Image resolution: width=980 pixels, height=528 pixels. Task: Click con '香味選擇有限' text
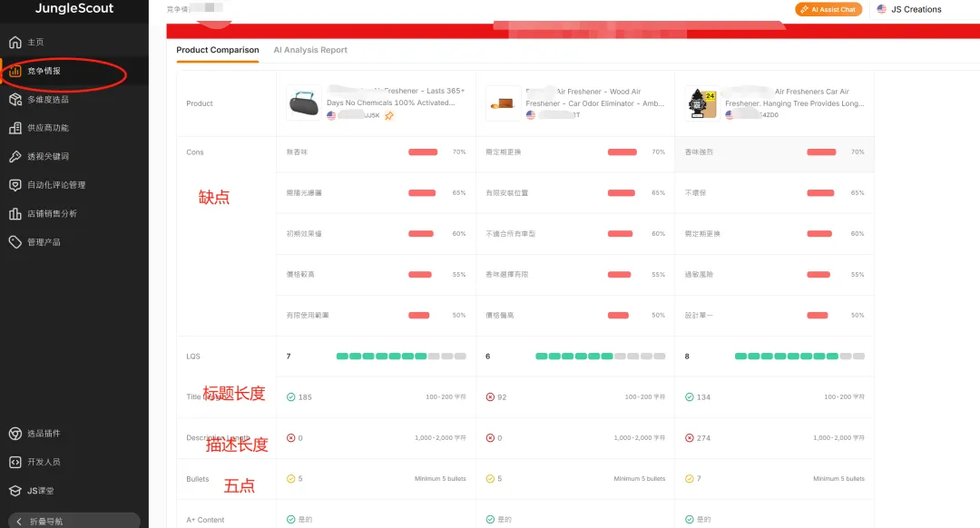507,275
